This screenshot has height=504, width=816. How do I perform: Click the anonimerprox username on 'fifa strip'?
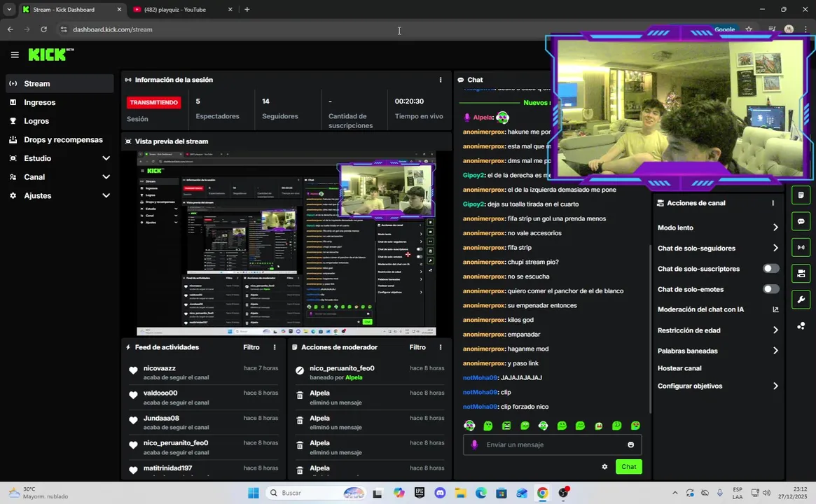point(484,248)
